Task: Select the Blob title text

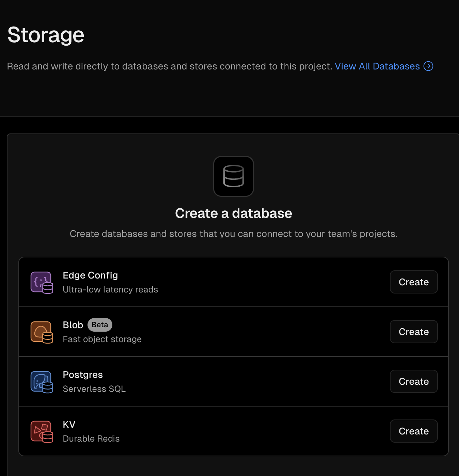Action: point(73,325)
